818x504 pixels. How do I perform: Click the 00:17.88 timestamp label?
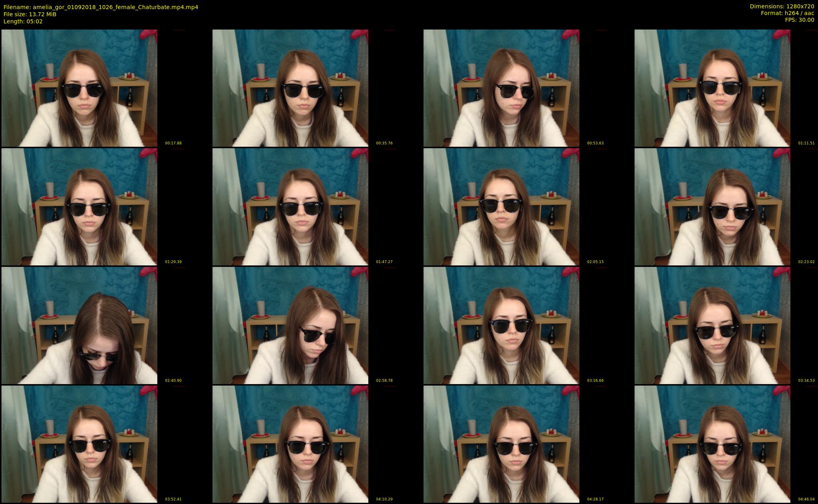click(x=173, y=143)
